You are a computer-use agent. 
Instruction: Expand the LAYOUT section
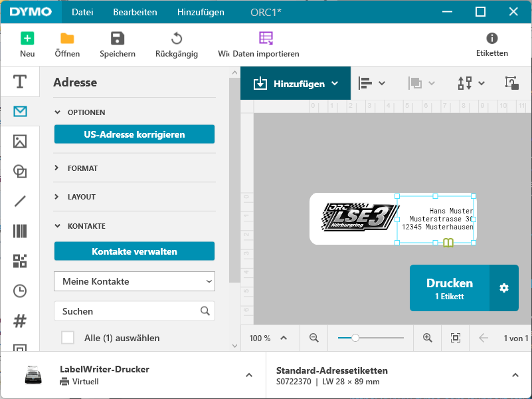click(x=81, y=197)
